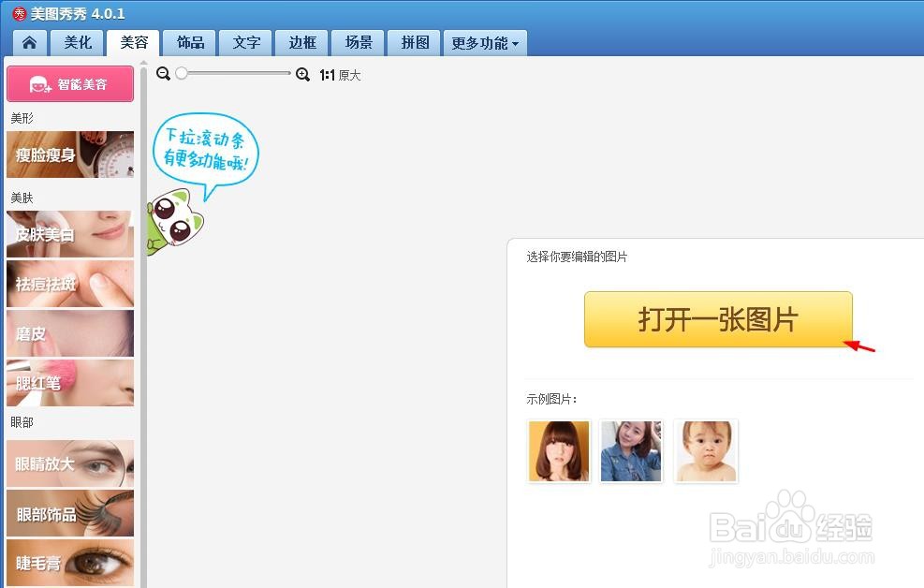Switch to the 美化 tab

(x=77, y=42)
